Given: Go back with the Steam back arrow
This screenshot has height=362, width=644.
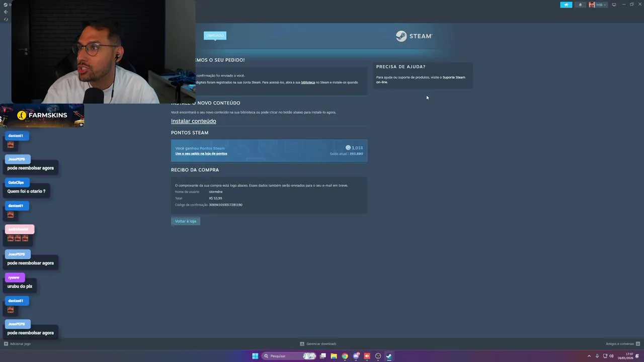Looking at the screenshot, I should point(6,12).
